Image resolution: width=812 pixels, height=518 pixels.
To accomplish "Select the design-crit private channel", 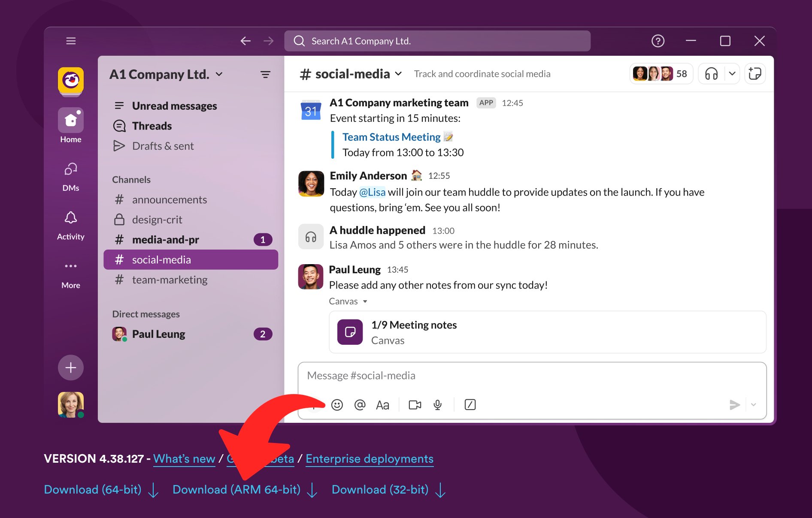I will pos(191,220).
